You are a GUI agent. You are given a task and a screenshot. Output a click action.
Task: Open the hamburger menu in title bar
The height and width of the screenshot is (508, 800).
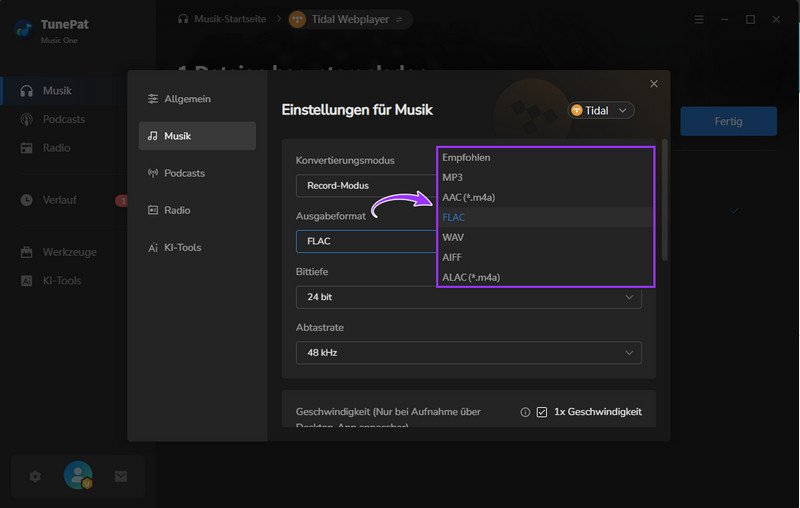(x=699, y=19)
